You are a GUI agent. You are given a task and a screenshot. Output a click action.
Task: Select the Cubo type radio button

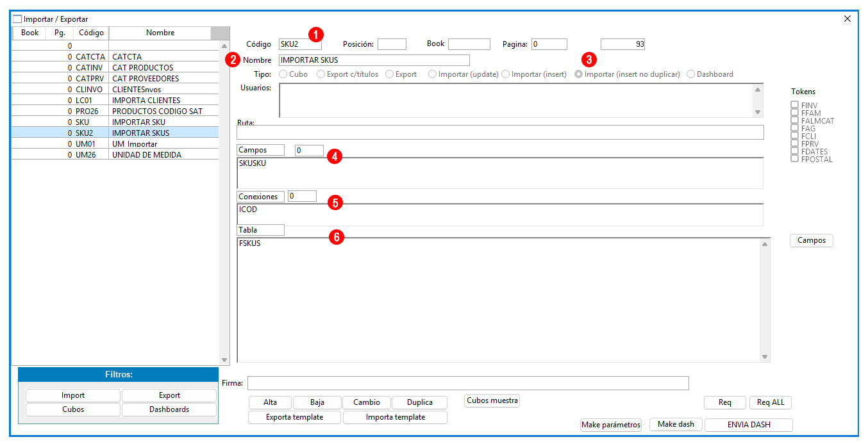click(x=283, y=74)
